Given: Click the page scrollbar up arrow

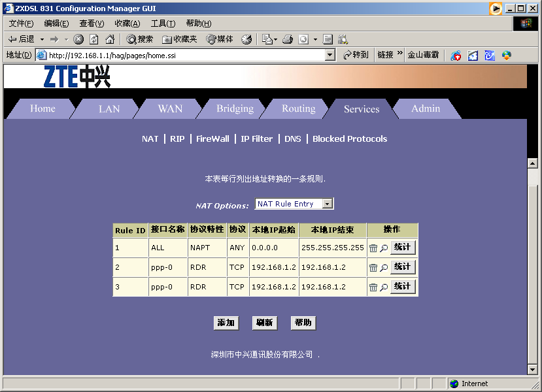Looking at the screenshot, I should [533, 163].
